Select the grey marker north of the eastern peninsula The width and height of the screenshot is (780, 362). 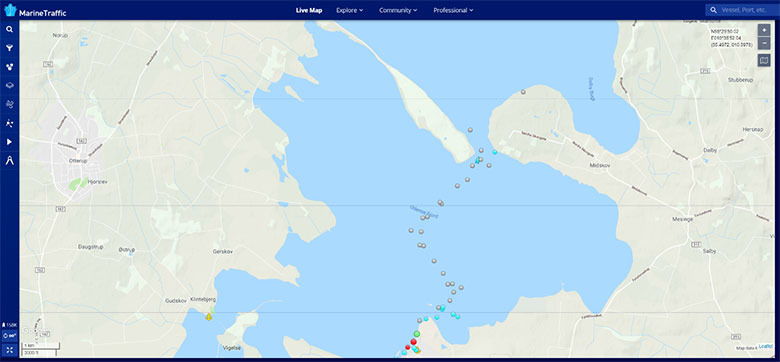[x=523, y=92]
